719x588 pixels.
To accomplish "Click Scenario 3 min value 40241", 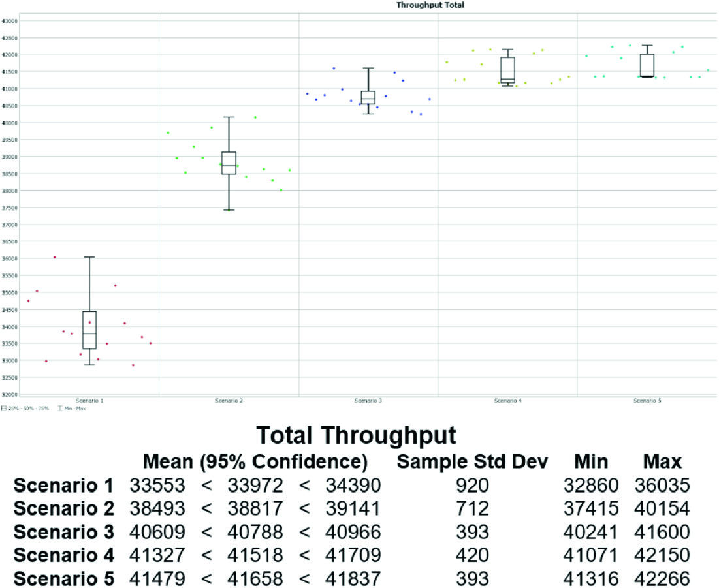I will (591, 532).
